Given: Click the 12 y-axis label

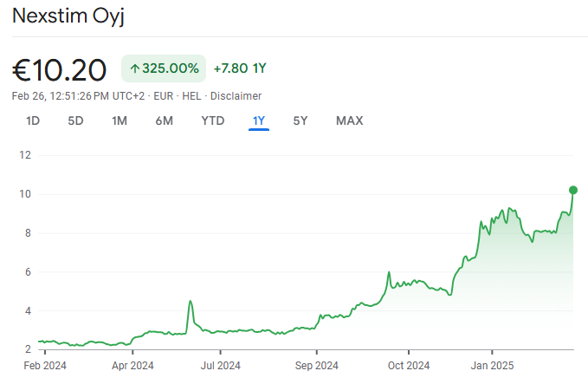Looking at the screenshot, I should tap(25, 155).
